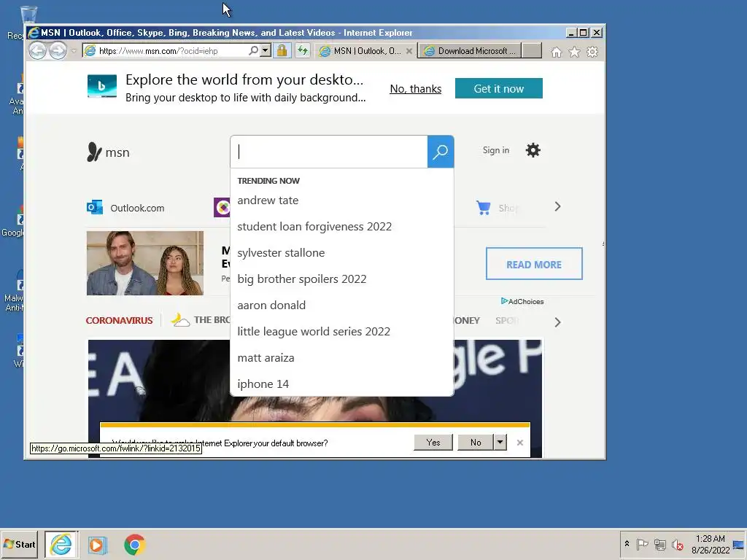This screenshot has height=560, width=747.
Task: Click the address bar search magnifier icon
Action: pos(253,50)
